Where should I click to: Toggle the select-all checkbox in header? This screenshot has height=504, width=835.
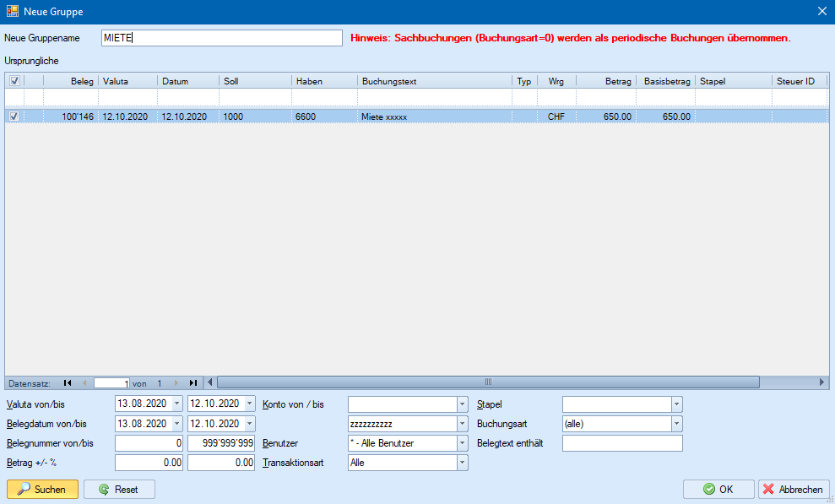tap(14, 81)
